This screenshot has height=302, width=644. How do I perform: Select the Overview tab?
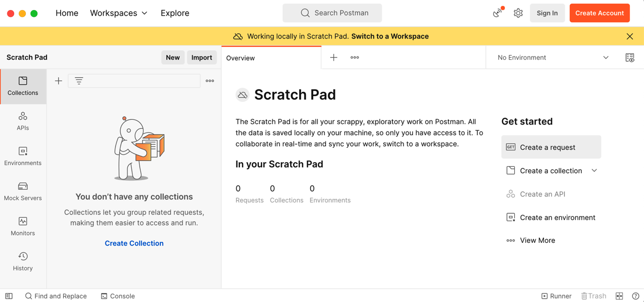pyautogui.click(x=271, y=58)
